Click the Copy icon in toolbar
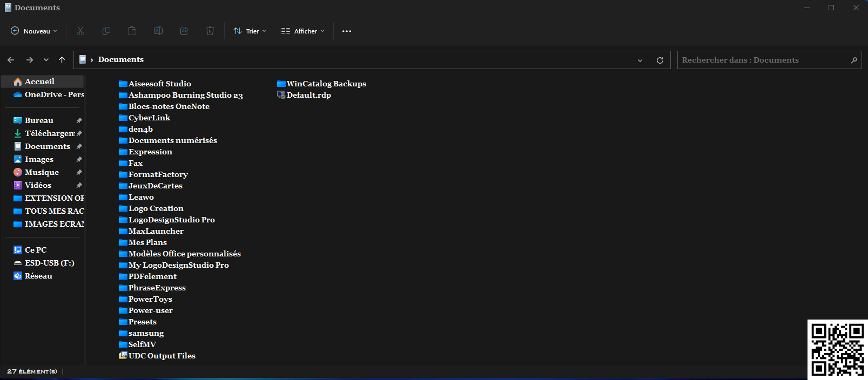 pyautogui.click(x=106, y=31)
